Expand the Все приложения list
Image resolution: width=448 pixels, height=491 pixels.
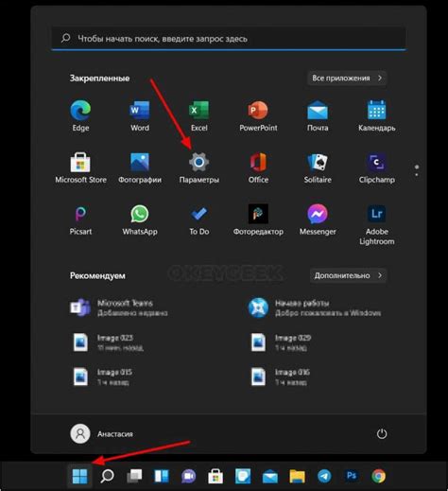[x=347, y=78]
